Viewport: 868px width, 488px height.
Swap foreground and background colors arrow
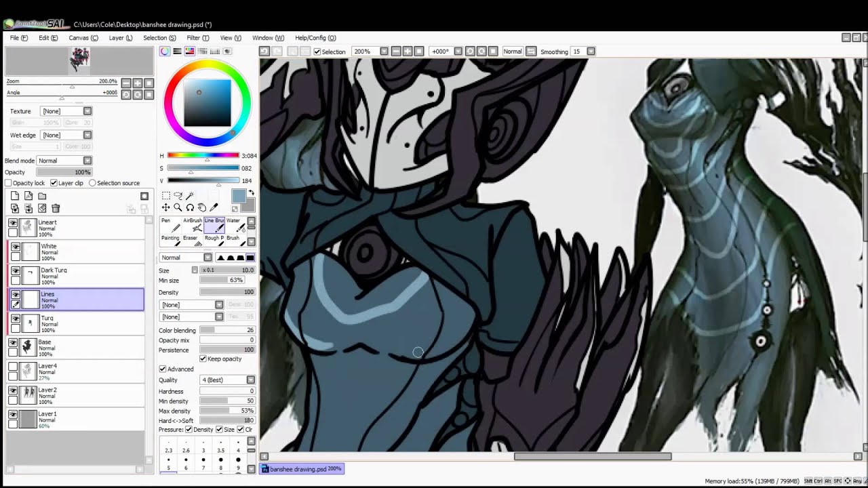[251, 193]
